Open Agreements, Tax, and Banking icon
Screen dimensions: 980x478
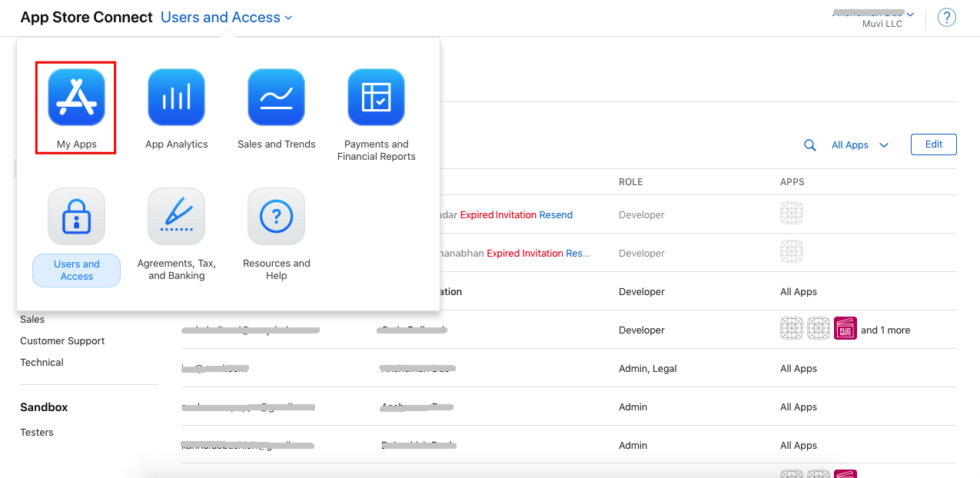point(176,216)
